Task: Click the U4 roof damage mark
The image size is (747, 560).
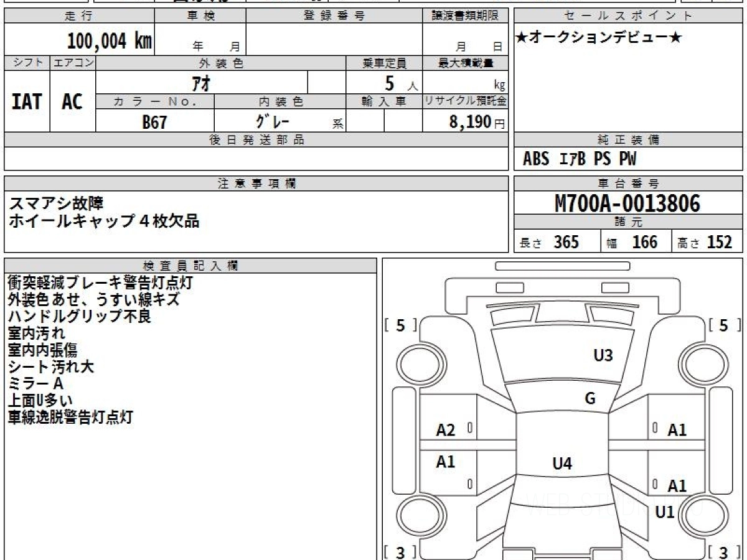Action: pyautogui.click(x=562, y=463)
